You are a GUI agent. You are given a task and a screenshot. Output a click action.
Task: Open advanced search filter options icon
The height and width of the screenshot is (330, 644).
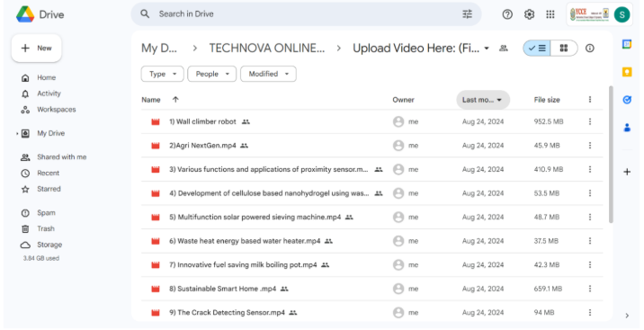click(468, 14)
